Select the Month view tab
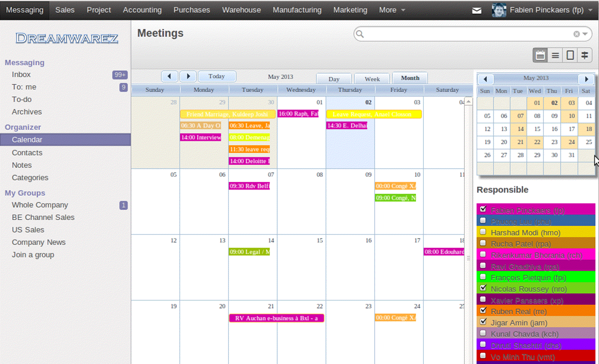This screenshot has width=599, height=364. pyautogui.click(x=410, y=78)
